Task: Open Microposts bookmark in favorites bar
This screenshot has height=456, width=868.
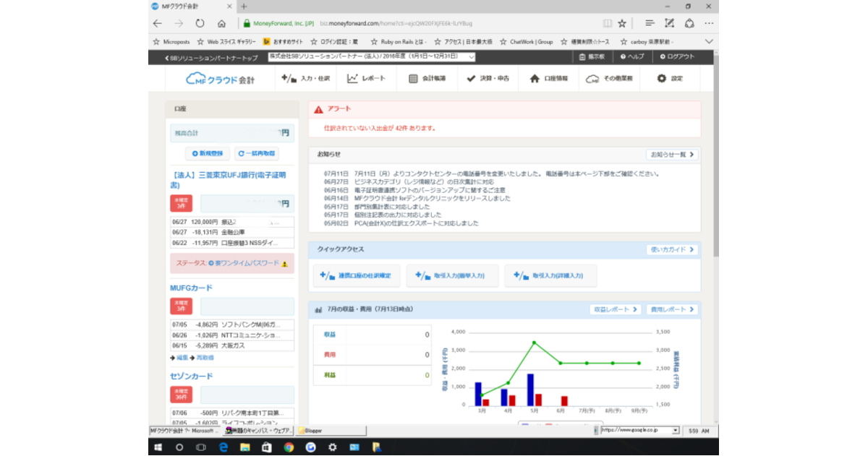Action: pos(171,42)
